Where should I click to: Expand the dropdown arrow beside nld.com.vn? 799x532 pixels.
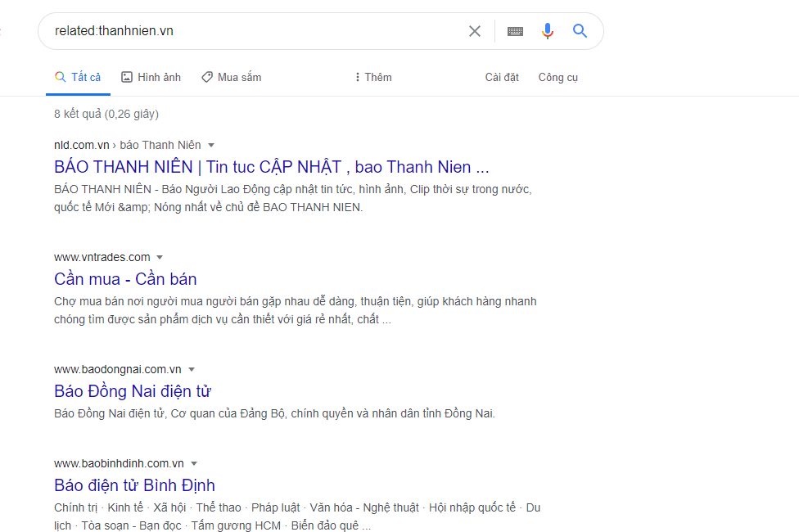211,145
